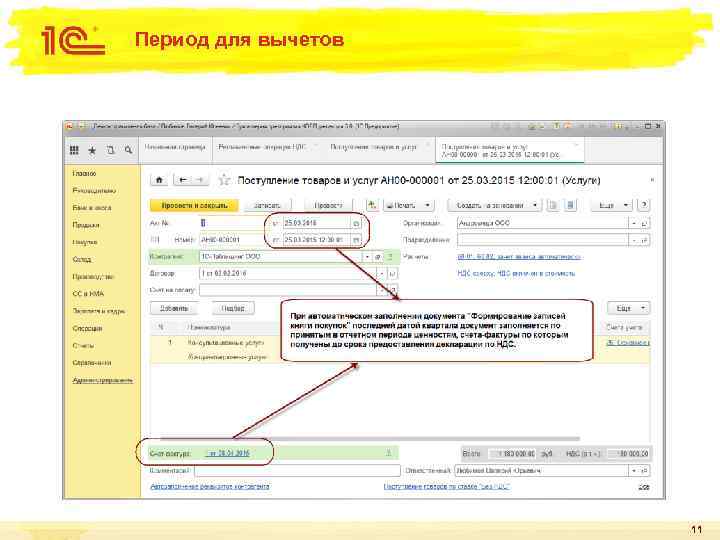Open the history icon in the tools panel
Screen dimensions: 720x540
pos(110,150)
